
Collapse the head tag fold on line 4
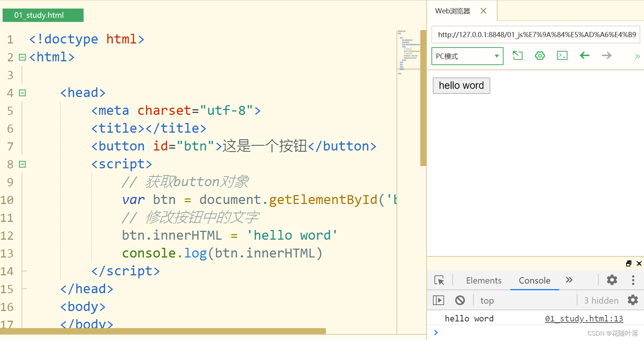[x=22, y=93]
